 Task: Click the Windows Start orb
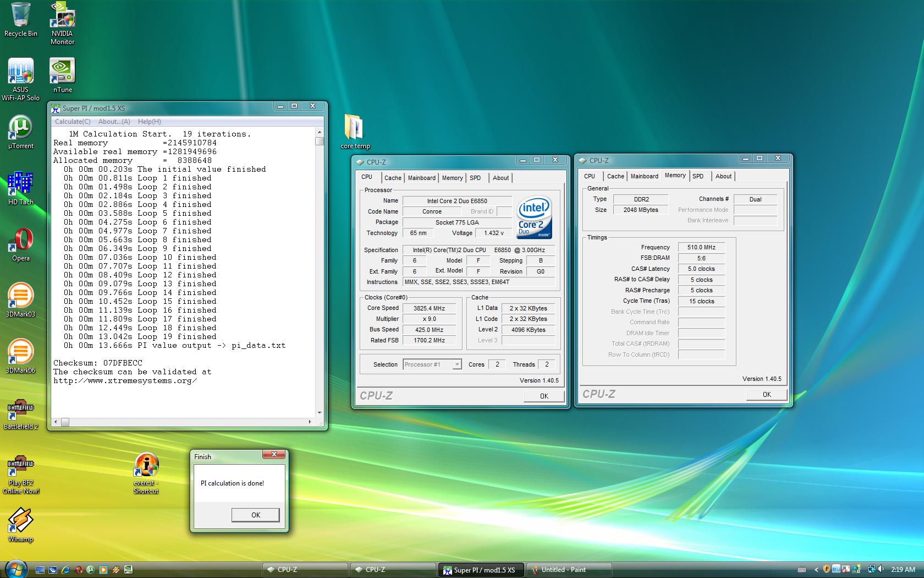[16, 570]
